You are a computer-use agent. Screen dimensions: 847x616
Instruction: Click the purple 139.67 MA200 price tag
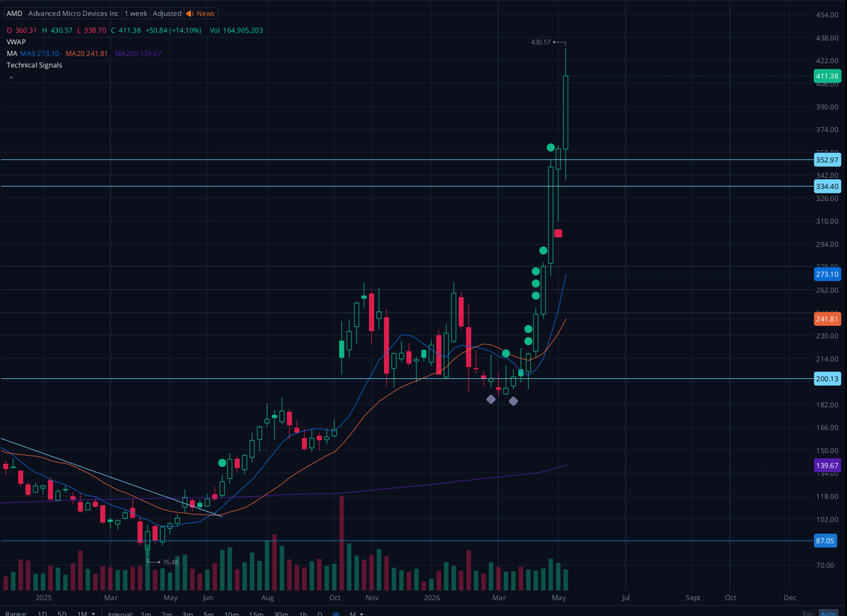pos(827,466)
